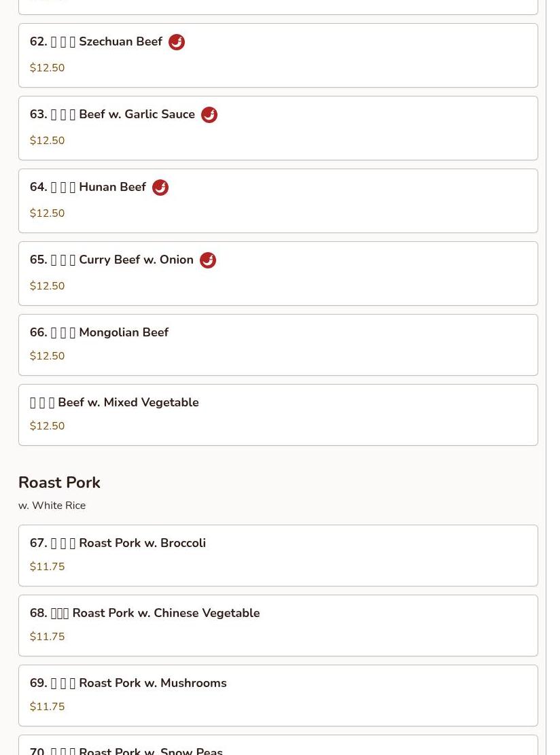
Task: Click the spicy icon beside Curry Beef w. Onion
Action: point(207,260)
